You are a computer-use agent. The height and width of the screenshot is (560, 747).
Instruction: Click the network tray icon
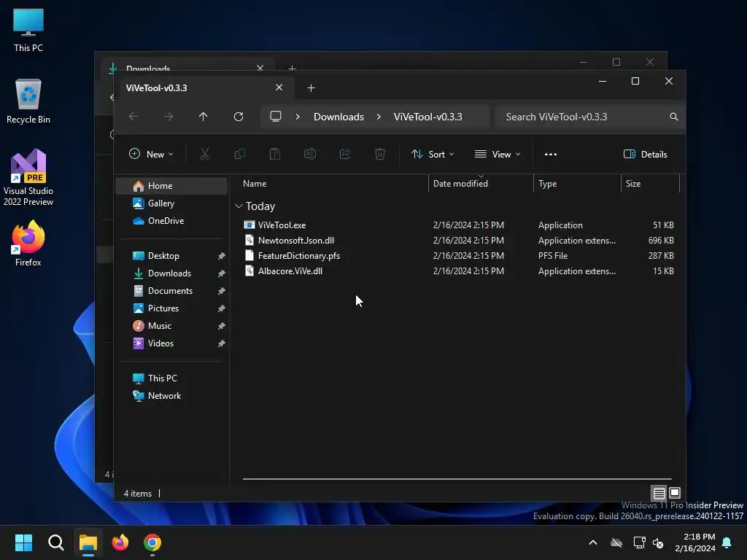click(639, 542)
